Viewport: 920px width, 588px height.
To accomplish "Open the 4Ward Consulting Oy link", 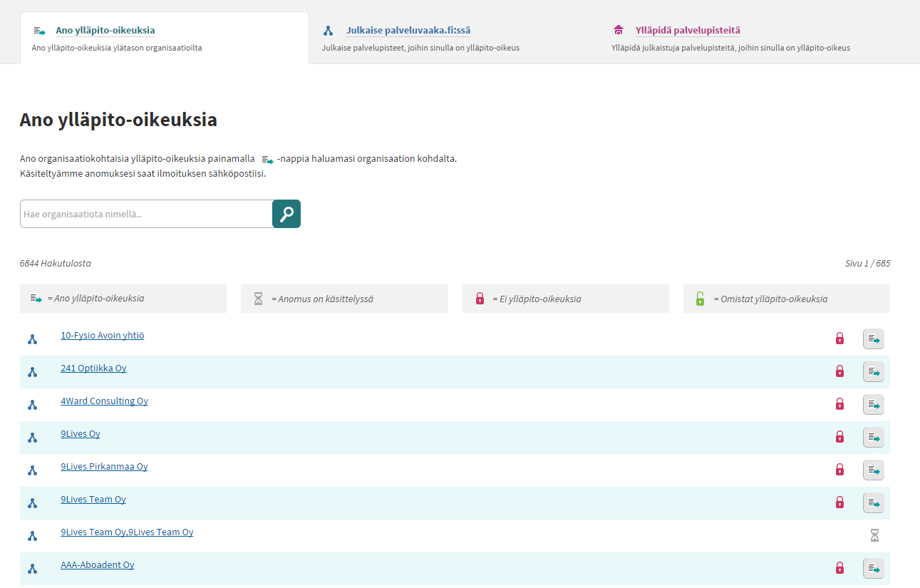I will 104,401.
